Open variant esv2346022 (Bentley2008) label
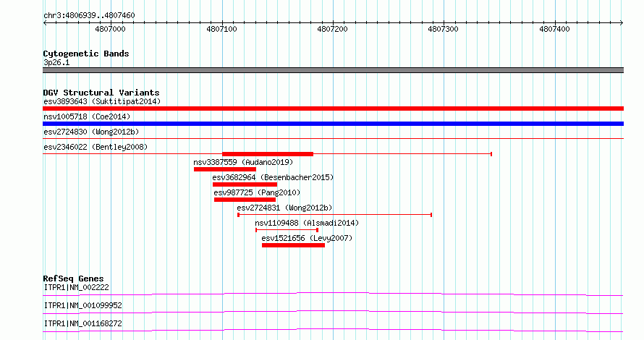 [x=96, y=147]
